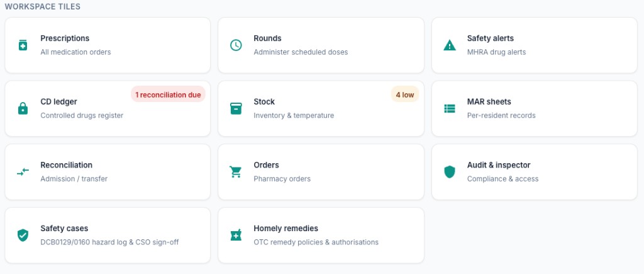Click 'MHRA drug alerts' text
644x274 pixels.
pyautogui.click(x=496, y=52)
